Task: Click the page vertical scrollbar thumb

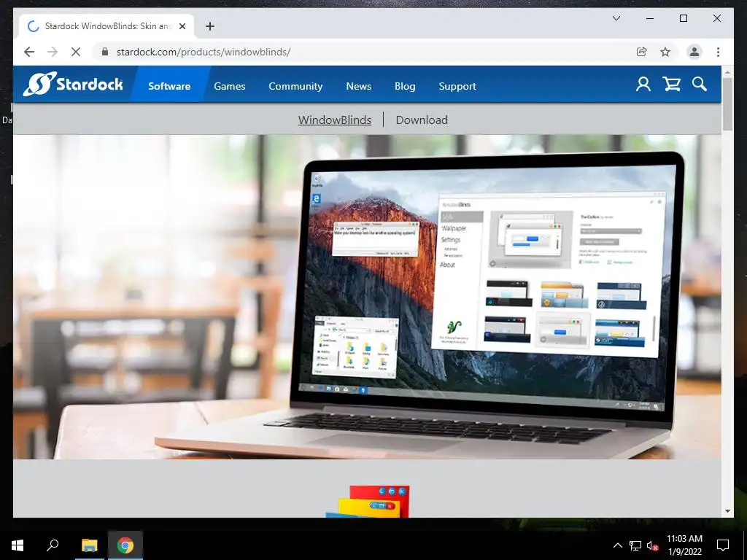Action: pos(727,104)
